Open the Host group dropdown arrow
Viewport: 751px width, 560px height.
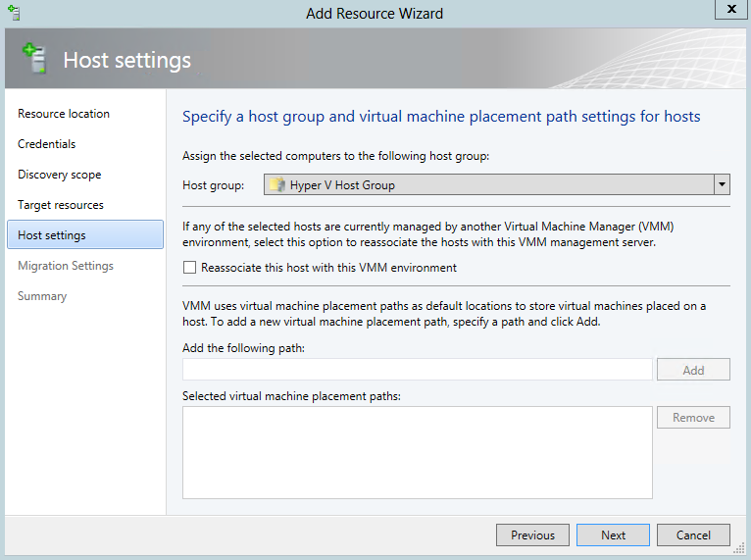pyautogui.click(x=722, y=184)
